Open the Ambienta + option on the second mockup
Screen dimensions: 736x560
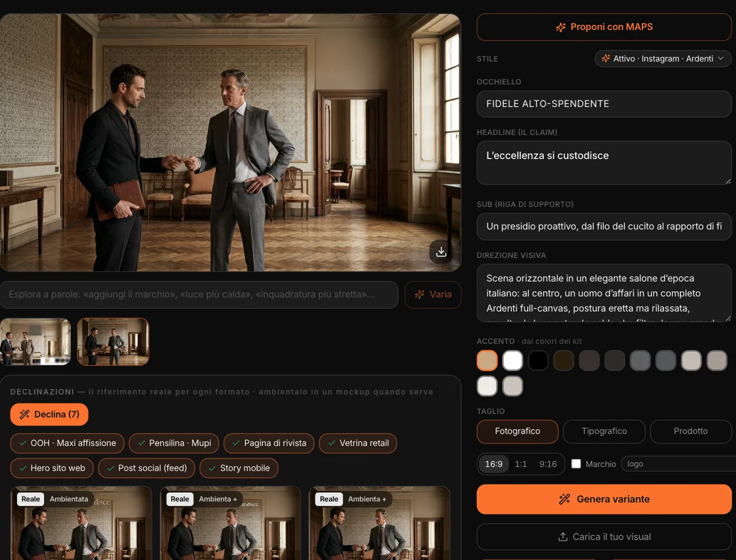click(218, 499)
